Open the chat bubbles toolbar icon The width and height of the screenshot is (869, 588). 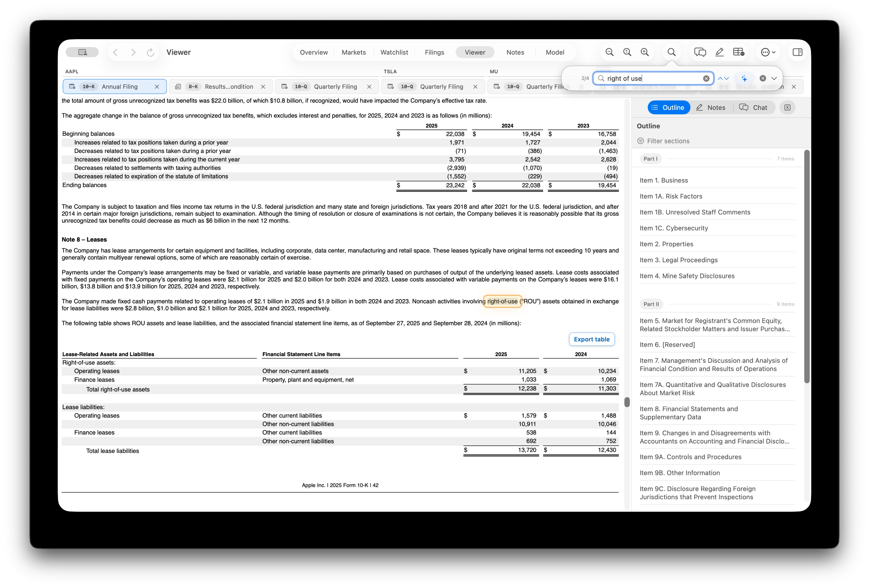[700, 52]
